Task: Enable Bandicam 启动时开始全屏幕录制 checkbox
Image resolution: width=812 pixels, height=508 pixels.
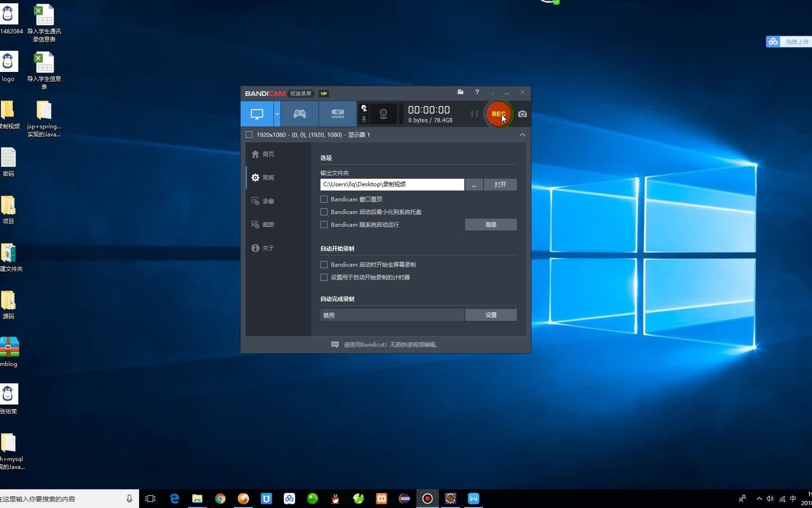Action: pyautogui.click(x=324, y=265)
